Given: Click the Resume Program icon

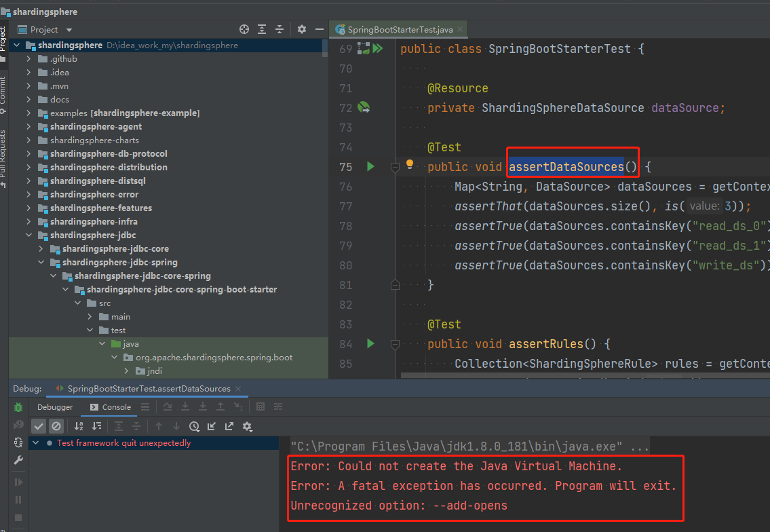Looking at the screenshot, I should point(18,482).
